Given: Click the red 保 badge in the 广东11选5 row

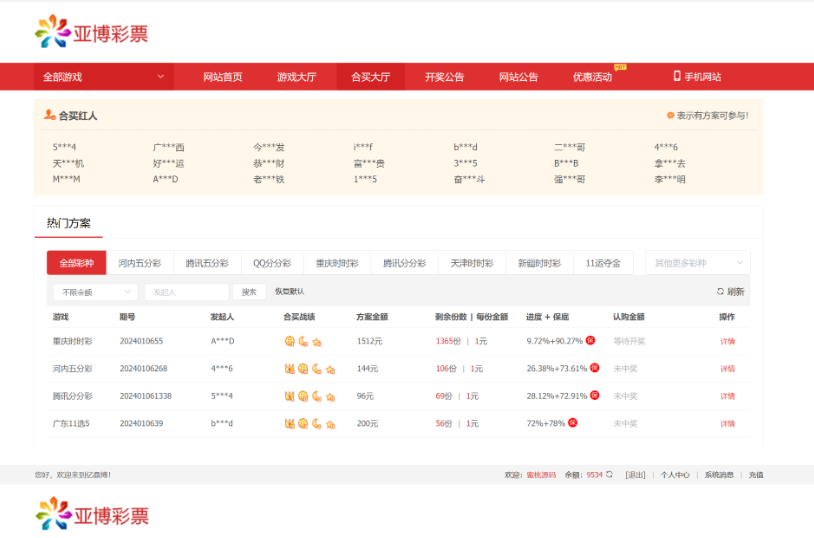Looking at the screenshot, I should pos(573,423).
